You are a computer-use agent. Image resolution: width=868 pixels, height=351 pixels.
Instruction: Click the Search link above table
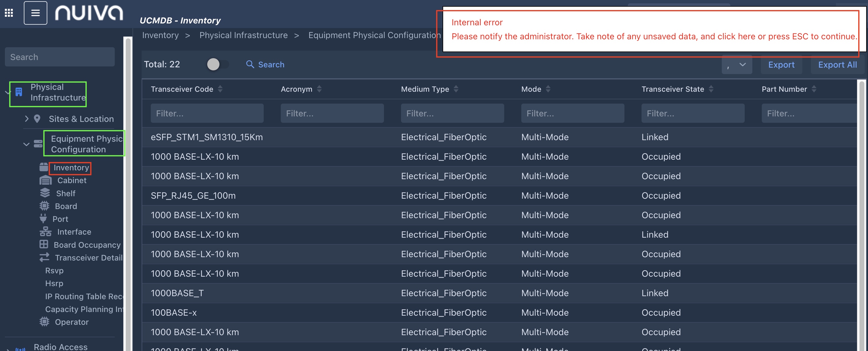point(266,65)
